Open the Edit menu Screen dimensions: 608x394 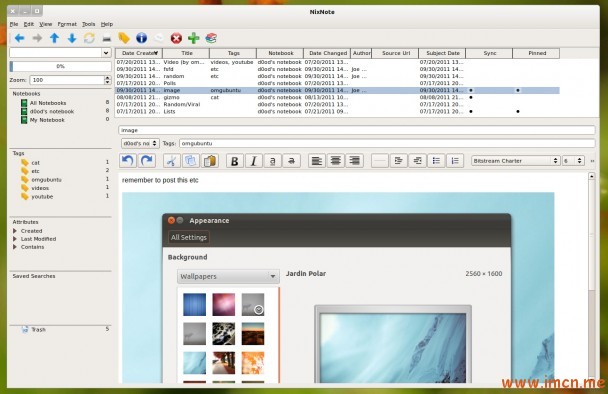(x=29, y=24)
